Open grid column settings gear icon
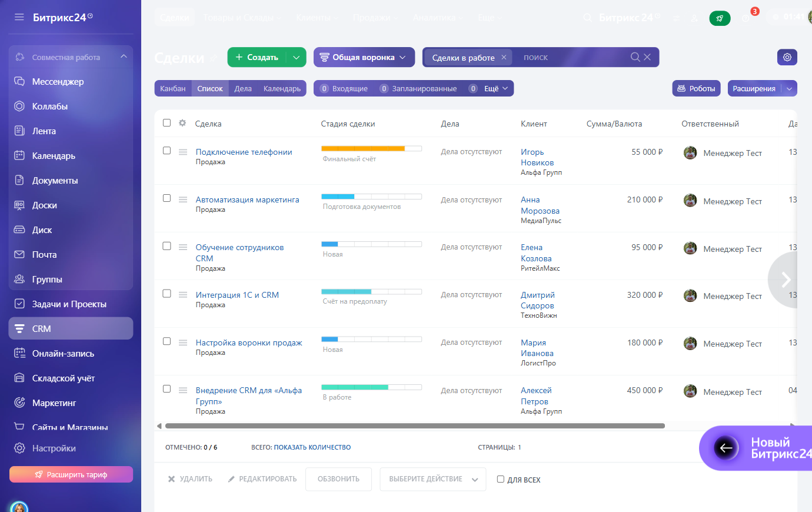 182,123
